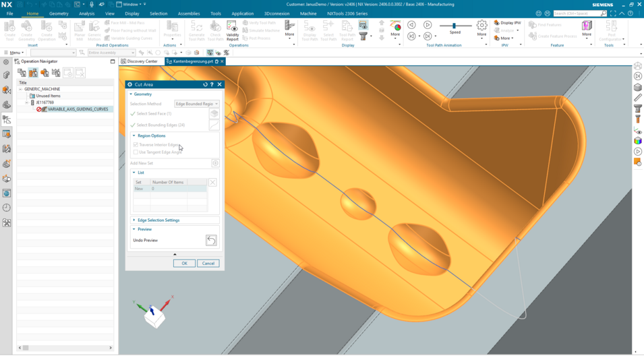Click Add New Set icon
Viewport: 644px width, 362px height.
coord(215,163)
